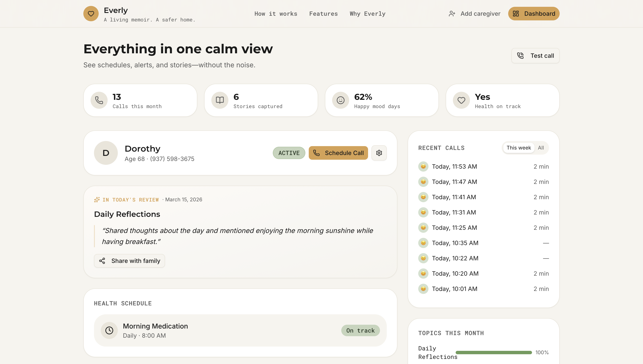
Task: Click Share with family button
Action: (129, 261)
